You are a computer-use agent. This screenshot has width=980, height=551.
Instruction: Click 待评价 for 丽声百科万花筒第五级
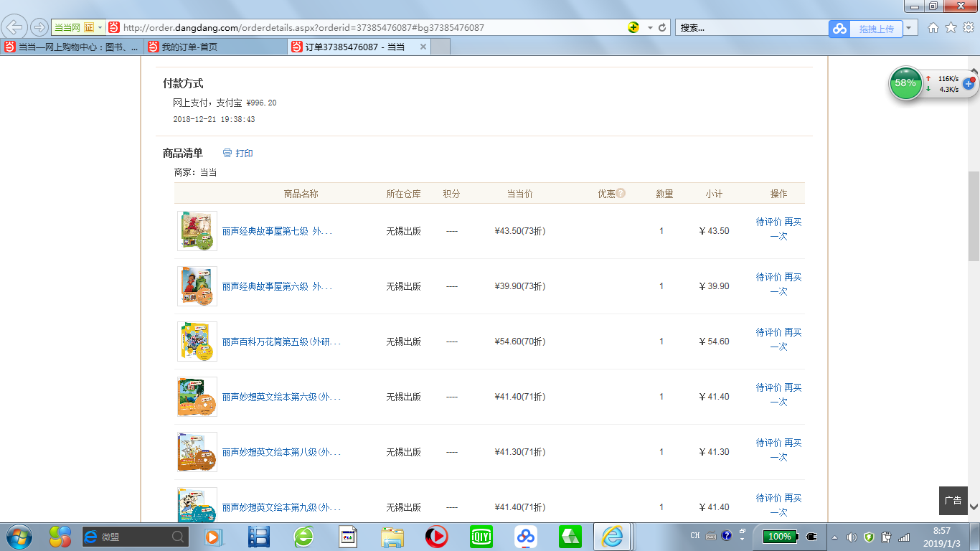[768, 333]
